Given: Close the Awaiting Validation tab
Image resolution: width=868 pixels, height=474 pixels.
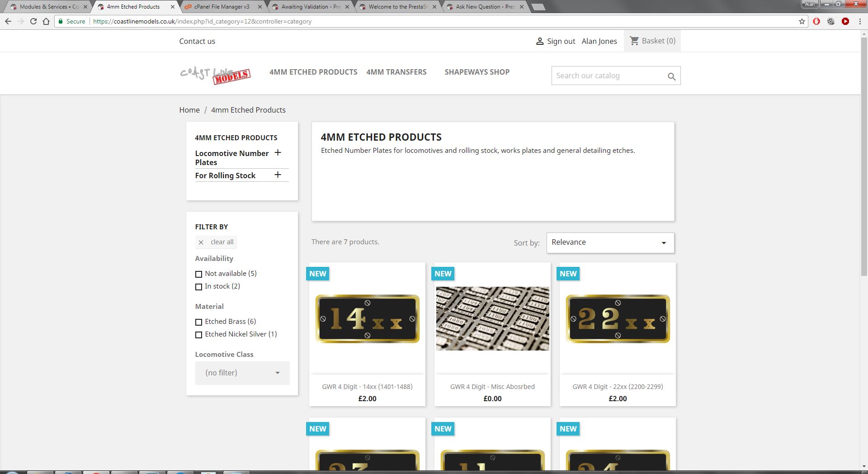Looking at the screenshot, I should pos(347,7).
